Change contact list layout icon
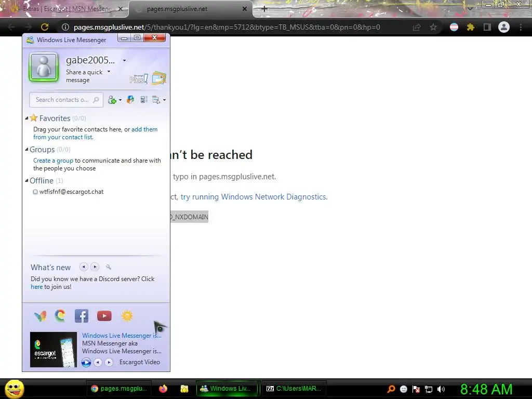 click(144, 100)
